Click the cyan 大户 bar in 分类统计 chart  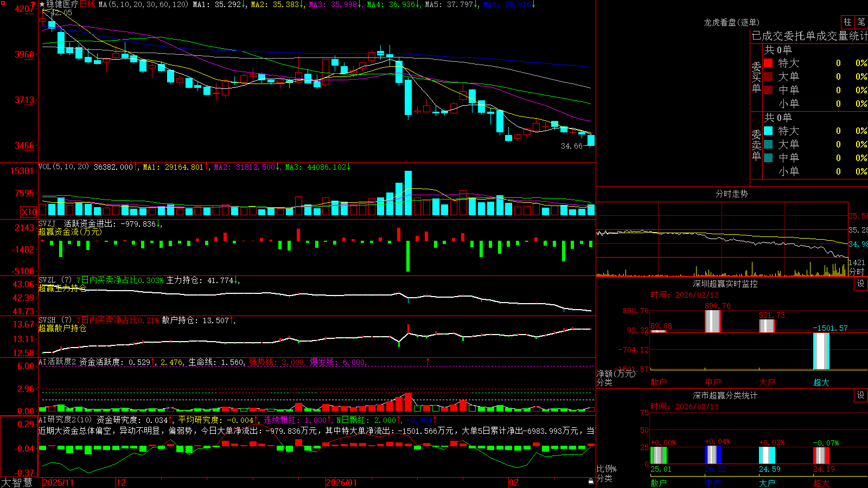tap(767, 455)
